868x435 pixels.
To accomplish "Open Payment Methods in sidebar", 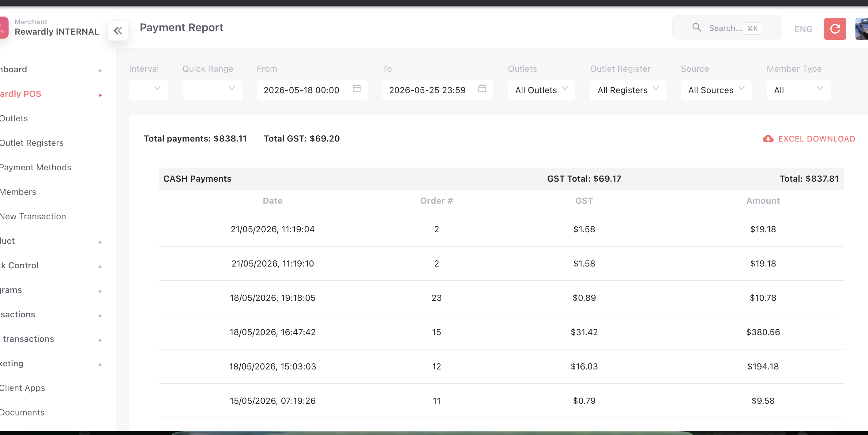I will click(x=36, y=167).
